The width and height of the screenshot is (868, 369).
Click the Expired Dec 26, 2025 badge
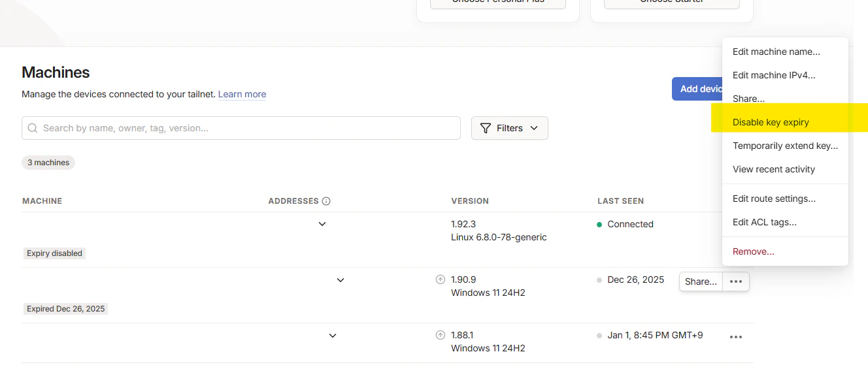(65, 309)
